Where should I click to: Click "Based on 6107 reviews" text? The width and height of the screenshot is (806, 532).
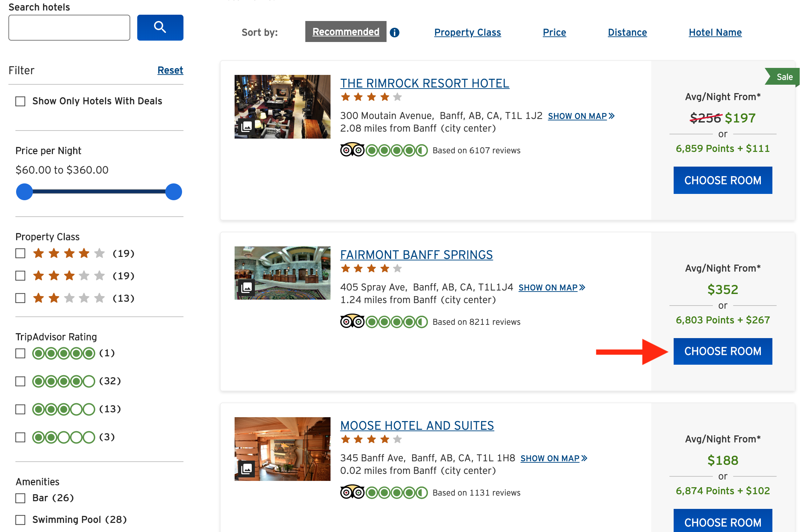click(477, 150)
